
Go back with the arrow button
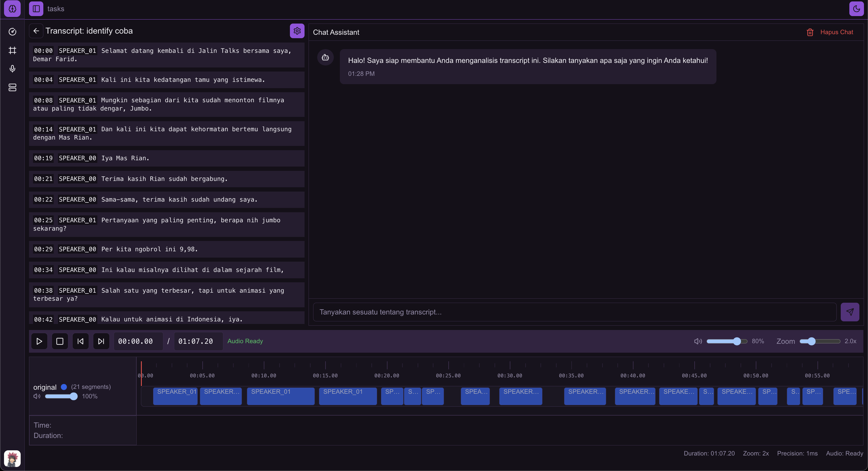36,31
